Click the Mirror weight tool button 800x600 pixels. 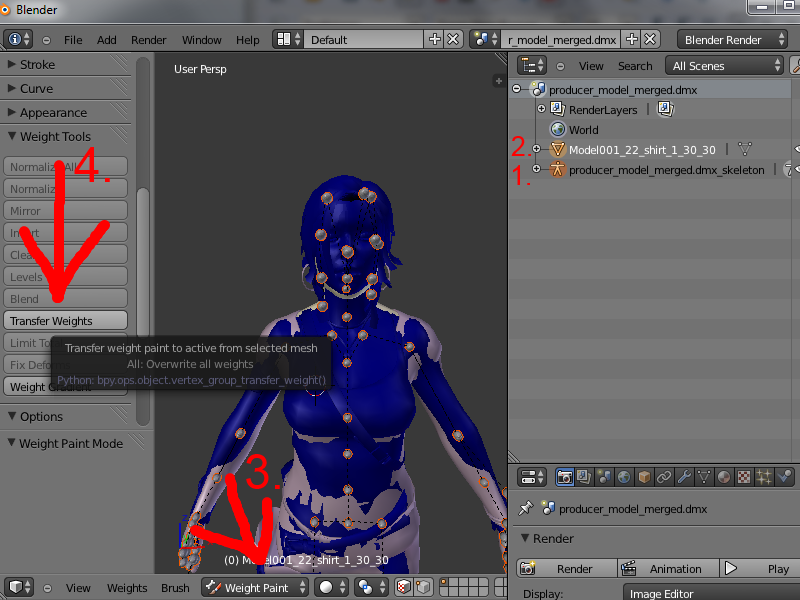click(x=65, y=210)
